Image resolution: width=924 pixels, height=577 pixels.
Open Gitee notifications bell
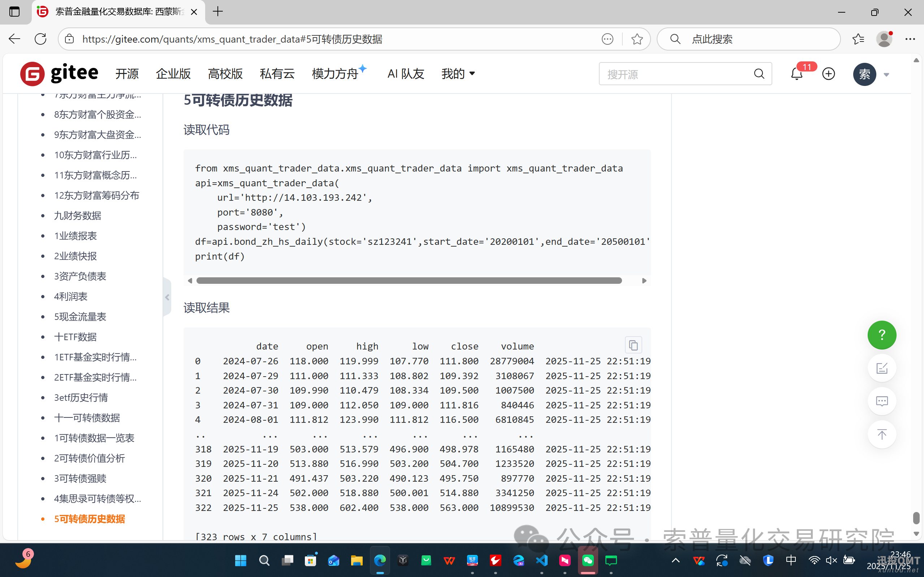(796, 74)
